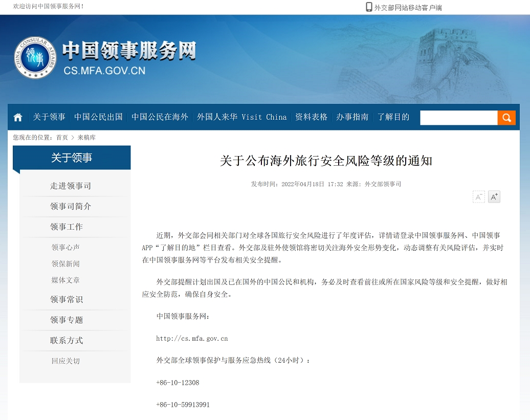Click the search magnifier icon
The height and width of the screenshot is (420, 530).
point(506,117)
